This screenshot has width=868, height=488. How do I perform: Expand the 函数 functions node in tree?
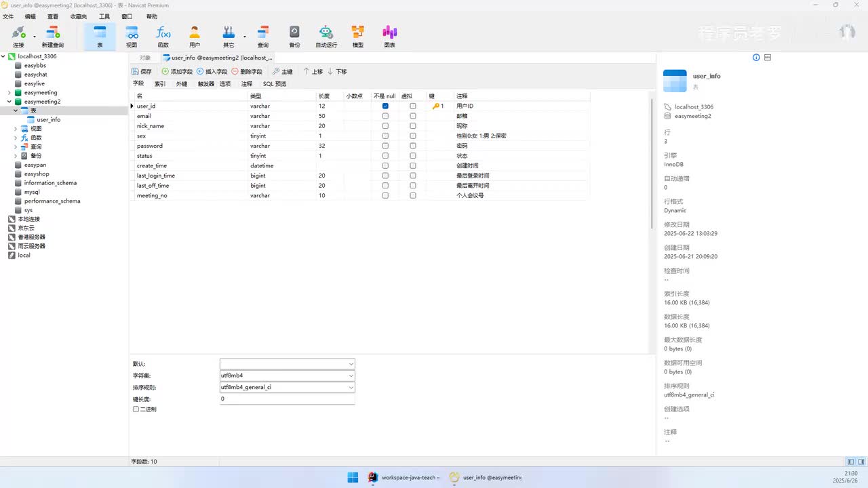16,138
